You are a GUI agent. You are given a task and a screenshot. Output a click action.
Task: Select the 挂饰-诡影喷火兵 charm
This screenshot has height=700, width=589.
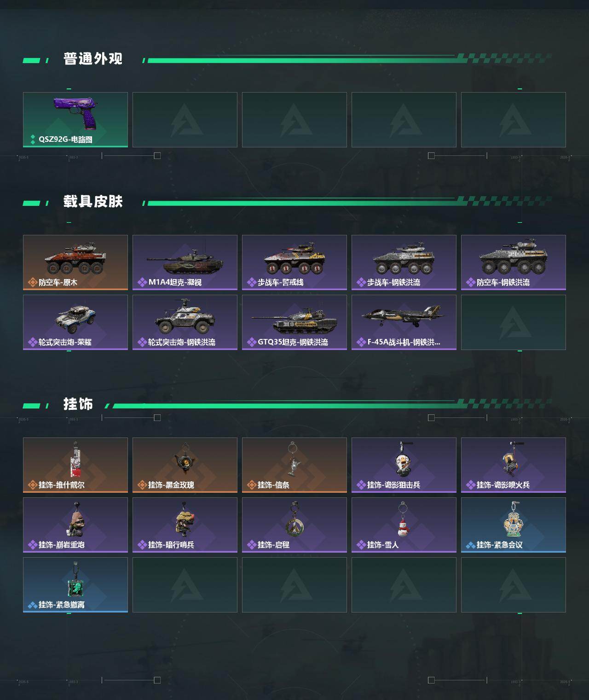(x=514, y=465)
